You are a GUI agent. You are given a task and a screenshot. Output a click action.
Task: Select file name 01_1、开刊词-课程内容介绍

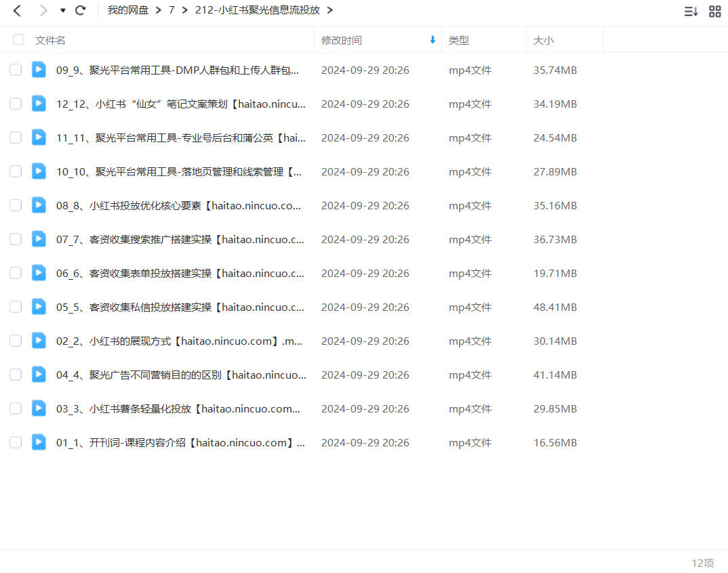pos(180,443)
